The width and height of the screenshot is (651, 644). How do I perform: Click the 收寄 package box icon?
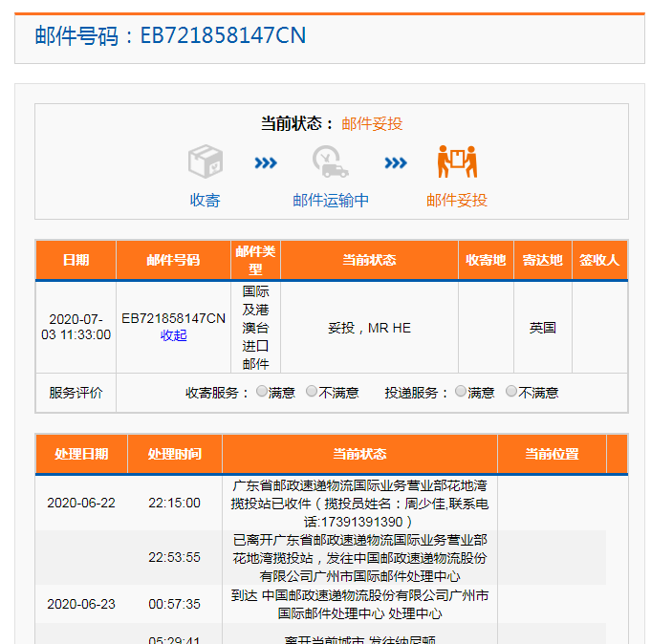point(206,161)
